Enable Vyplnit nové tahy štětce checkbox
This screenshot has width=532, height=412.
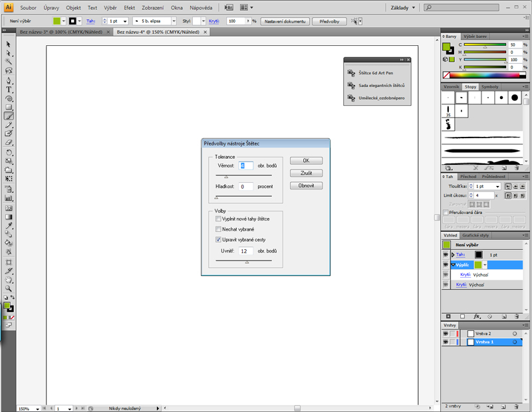coord(219,219)
